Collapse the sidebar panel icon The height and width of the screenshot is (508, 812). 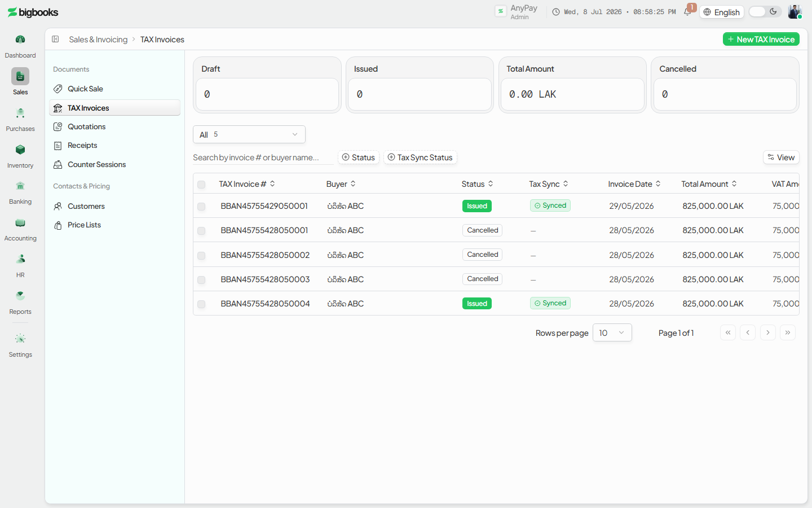coord(55,39)
